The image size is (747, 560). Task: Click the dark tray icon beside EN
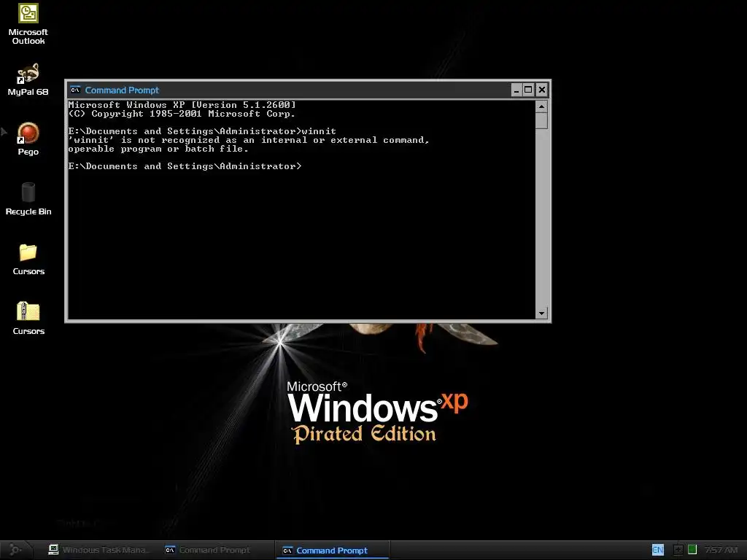tap(678, 550)
